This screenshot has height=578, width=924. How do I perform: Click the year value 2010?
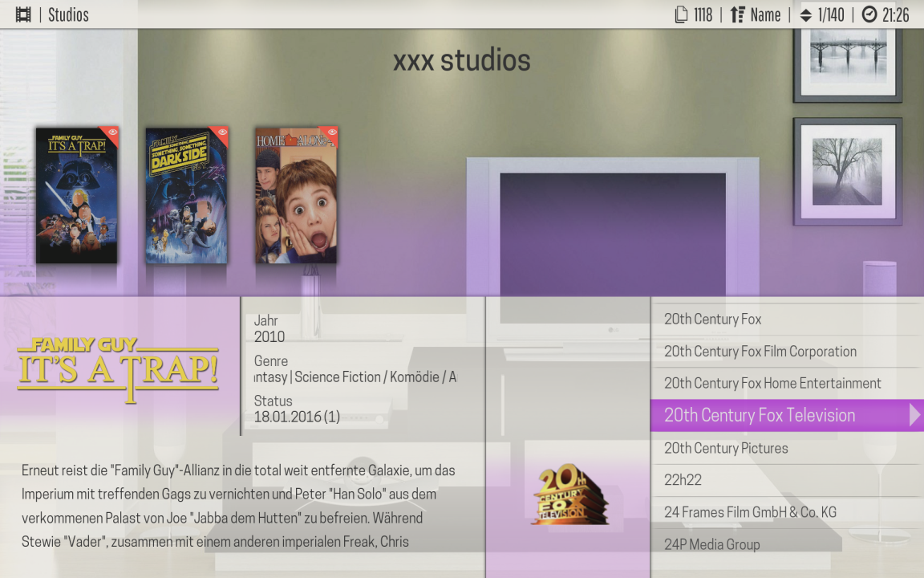click(x=269, y=337)
